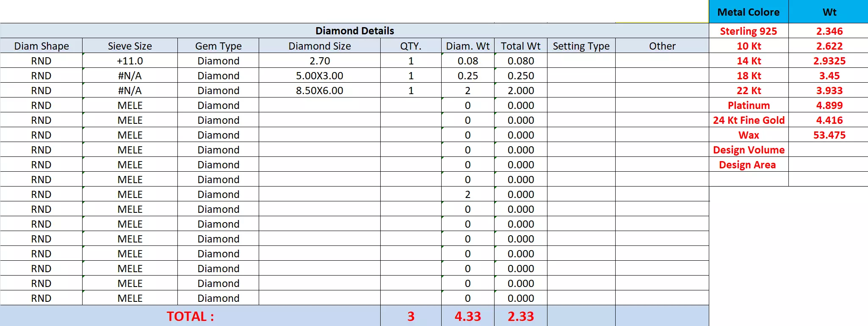Select the 0.080 total weight cell
This screenshot has width=868, height=326.
[x=521, y=61]
